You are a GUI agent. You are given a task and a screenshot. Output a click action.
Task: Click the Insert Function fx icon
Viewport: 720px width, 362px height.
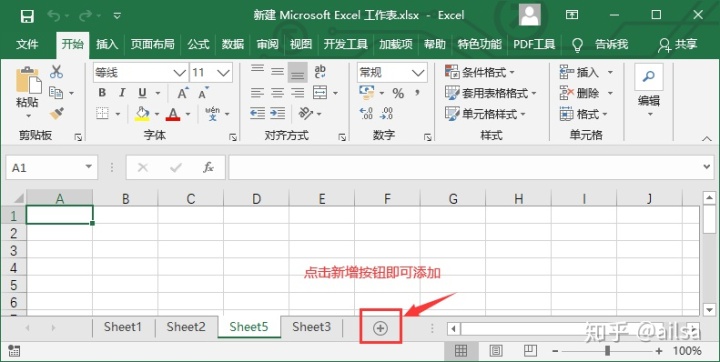coord(208,168)
